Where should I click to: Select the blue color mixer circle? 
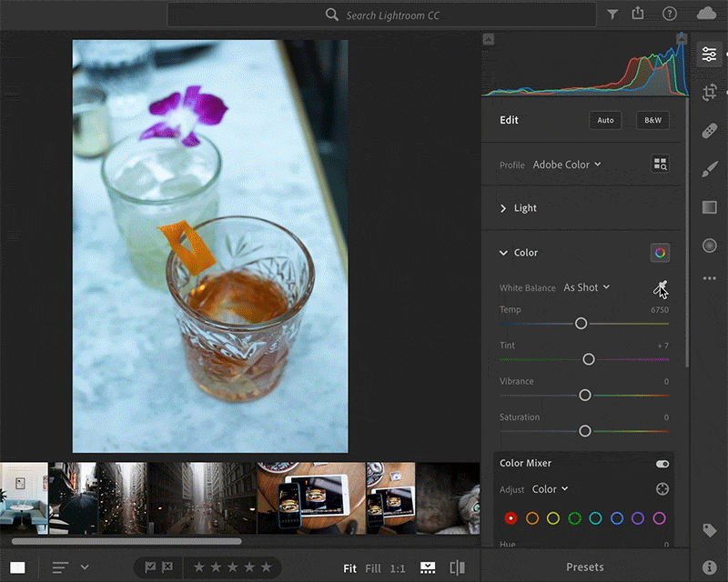pyautogui.click(x=617, y=518)
